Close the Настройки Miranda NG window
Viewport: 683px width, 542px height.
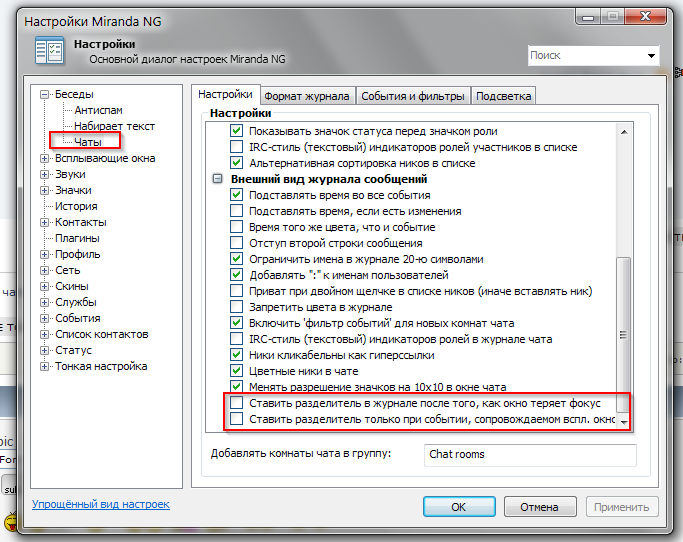(646, 17)
